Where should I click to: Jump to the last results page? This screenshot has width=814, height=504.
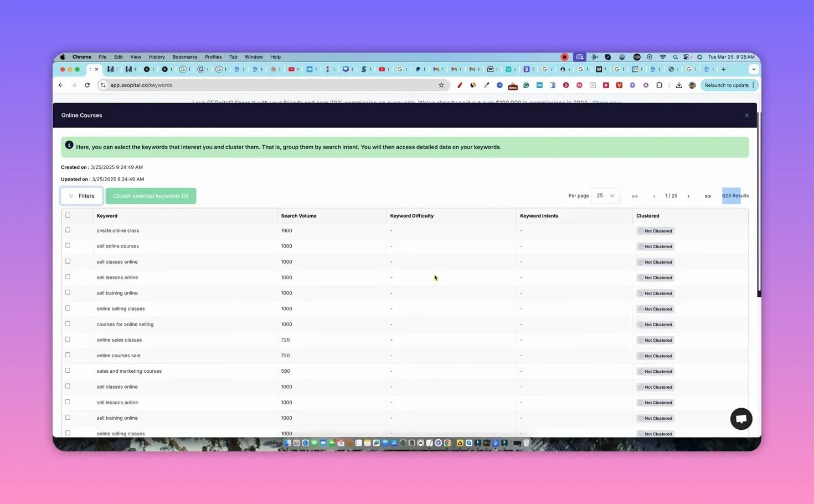coord(708,196)
